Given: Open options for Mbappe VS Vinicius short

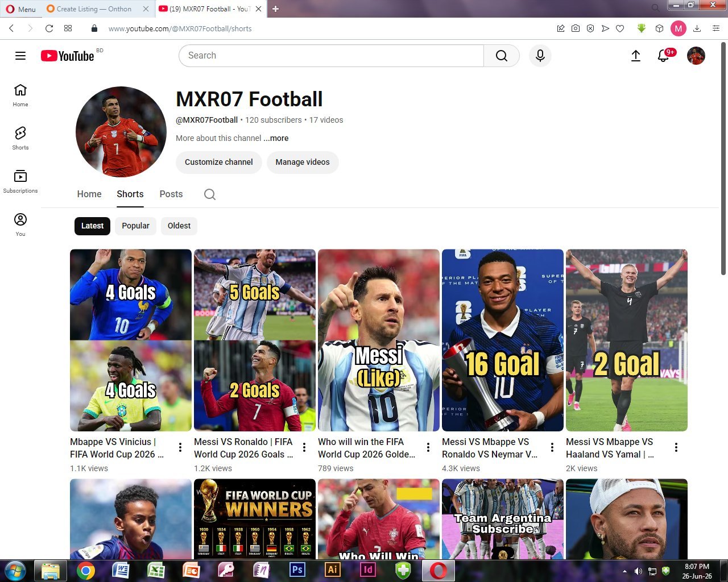Looking at the screenshot, I should click(180, 447).
